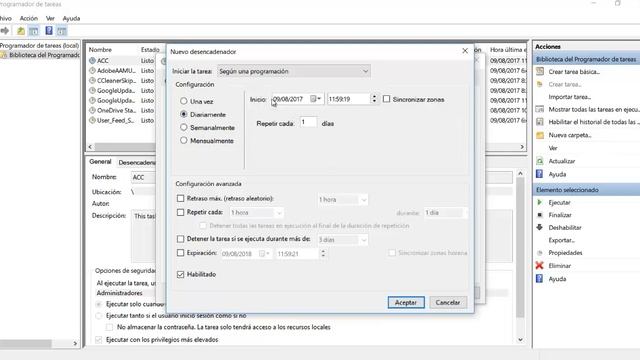This screenshot has height=360, width=640.
Task: Click the blue help book toolbar icon
Action: pos(49,31)
